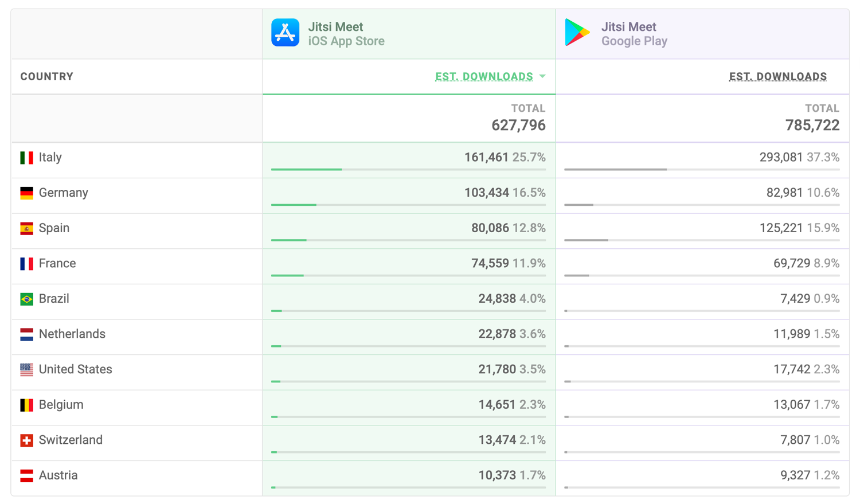860x504 pixels.
Task: Click Germany iOS value 103,434
Action: (x=487, y=193)
